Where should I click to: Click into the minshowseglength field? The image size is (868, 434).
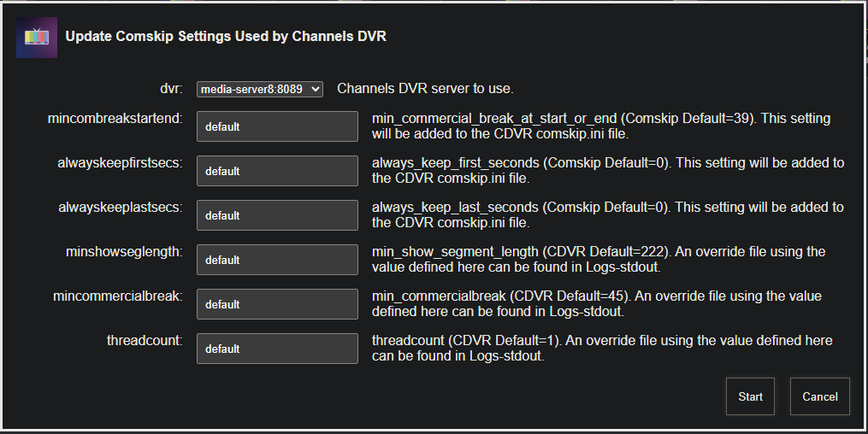point(277,260)
